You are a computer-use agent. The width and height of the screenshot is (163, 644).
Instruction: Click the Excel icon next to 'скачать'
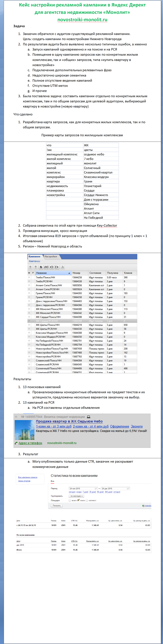[143, 506]
